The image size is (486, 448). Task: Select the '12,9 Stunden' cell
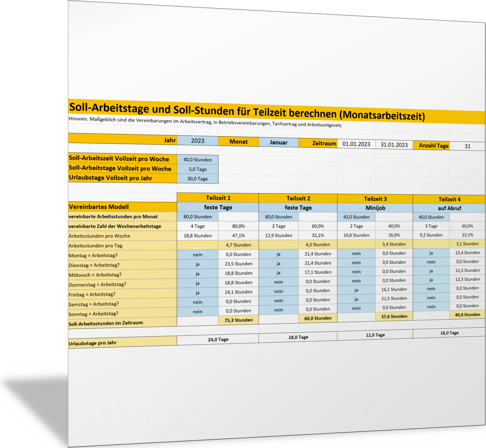pyautogui.click(x=279, y=235)
